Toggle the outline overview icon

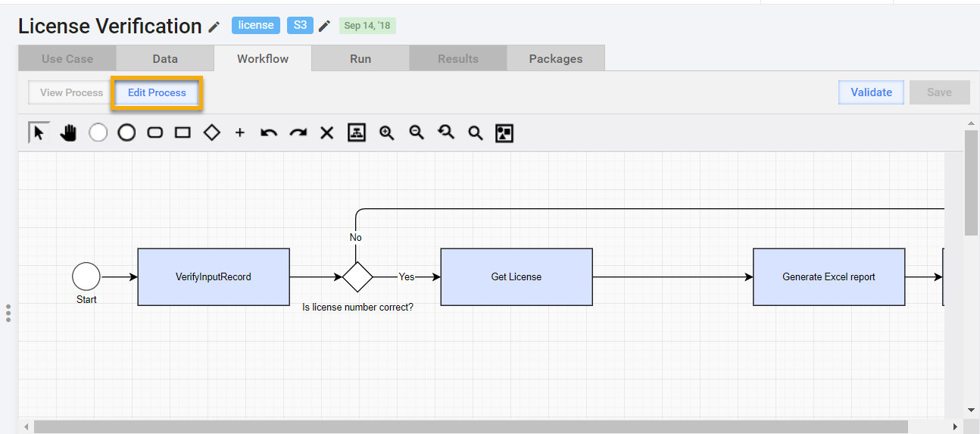[x=504, y=133]
